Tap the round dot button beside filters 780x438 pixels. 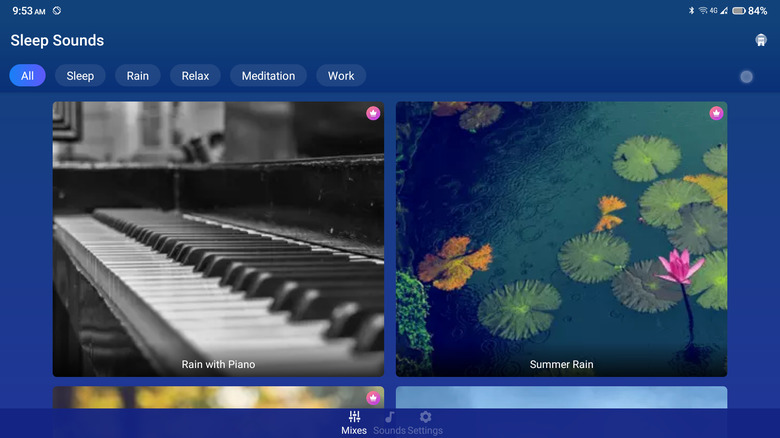(746, 77)
